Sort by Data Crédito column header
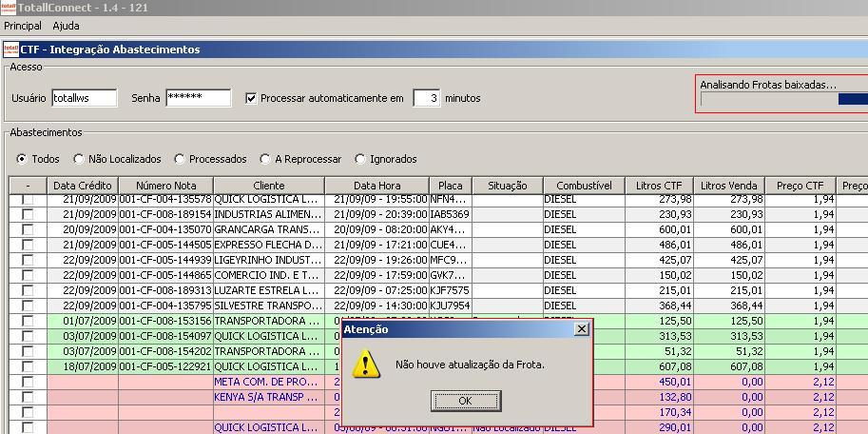The image size is (868, 434). pyautogui.click(x=83, y=186)
